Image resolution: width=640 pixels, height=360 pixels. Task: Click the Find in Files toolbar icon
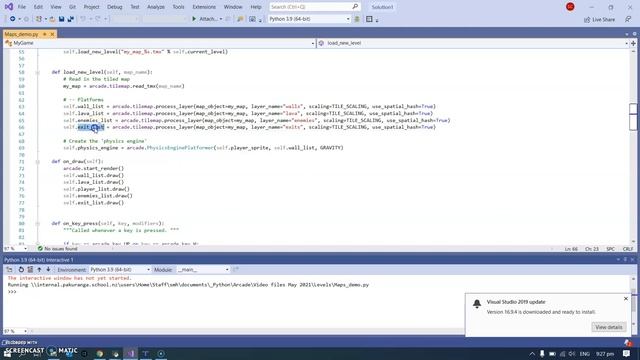point(240,19)
